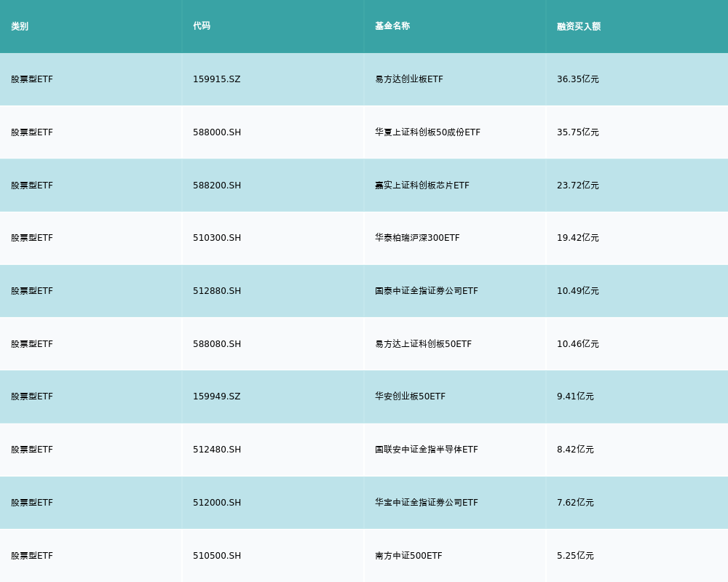Select code 512480.SH

coord(217,450)
